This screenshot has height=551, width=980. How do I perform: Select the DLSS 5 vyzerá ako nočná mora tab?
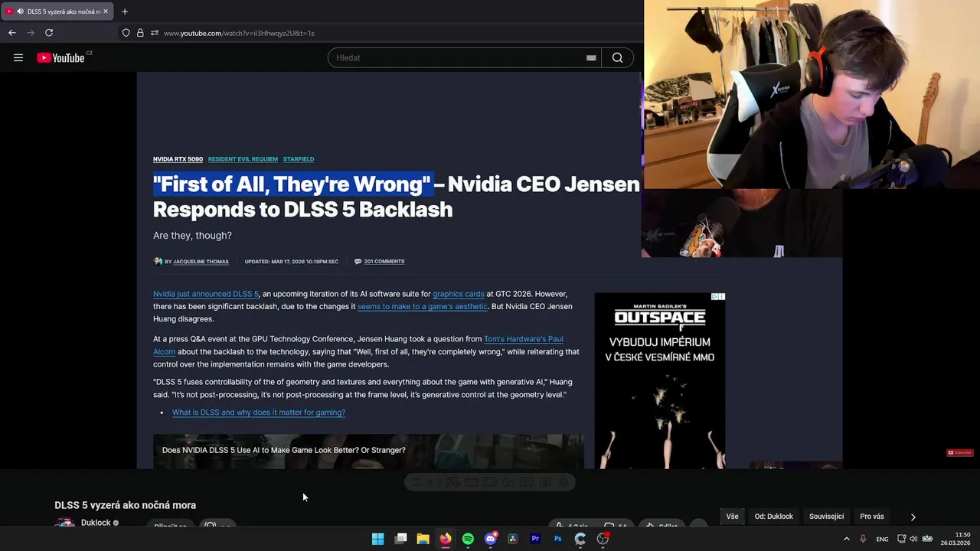(x=57, y=11)
